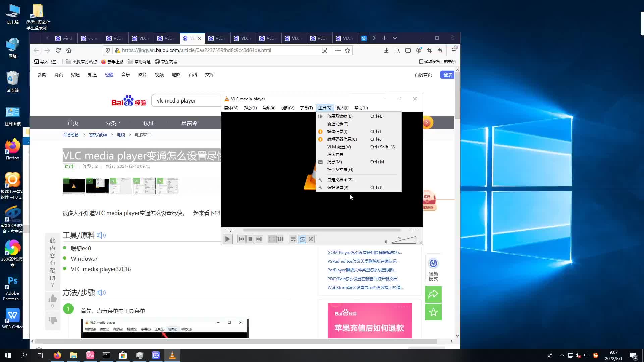Open Firefox library icon

(397, 50)
